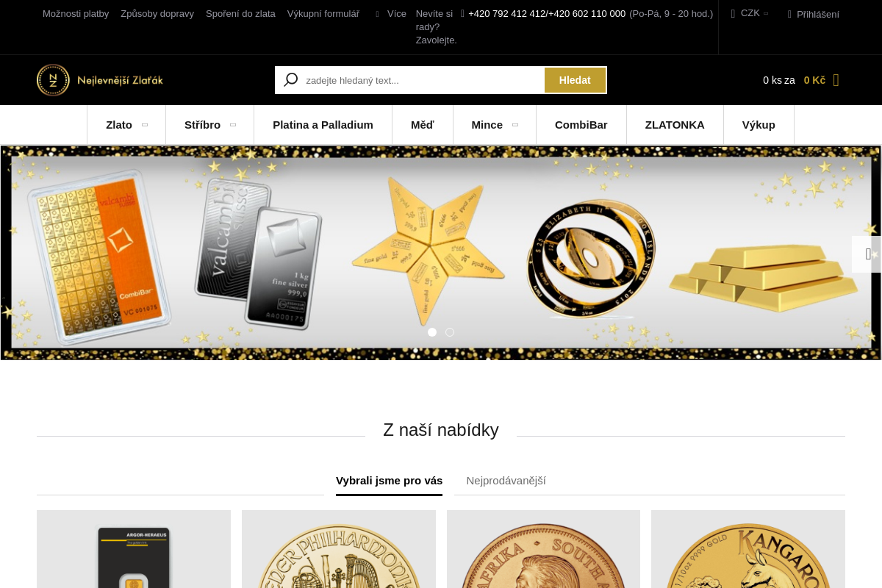Expand the Zlato menu arrow
Screen dimensions: 882x588
click(145, 125)
